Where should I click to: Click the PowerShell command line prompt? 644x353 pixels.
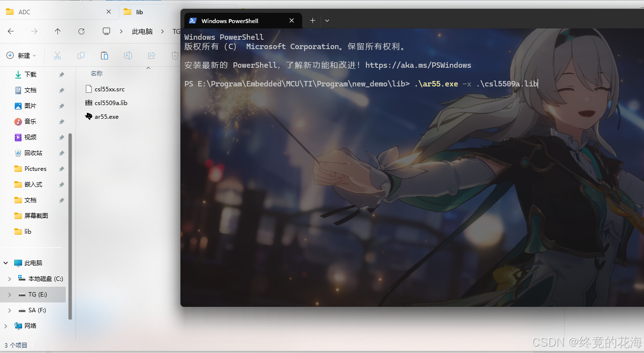361,84
